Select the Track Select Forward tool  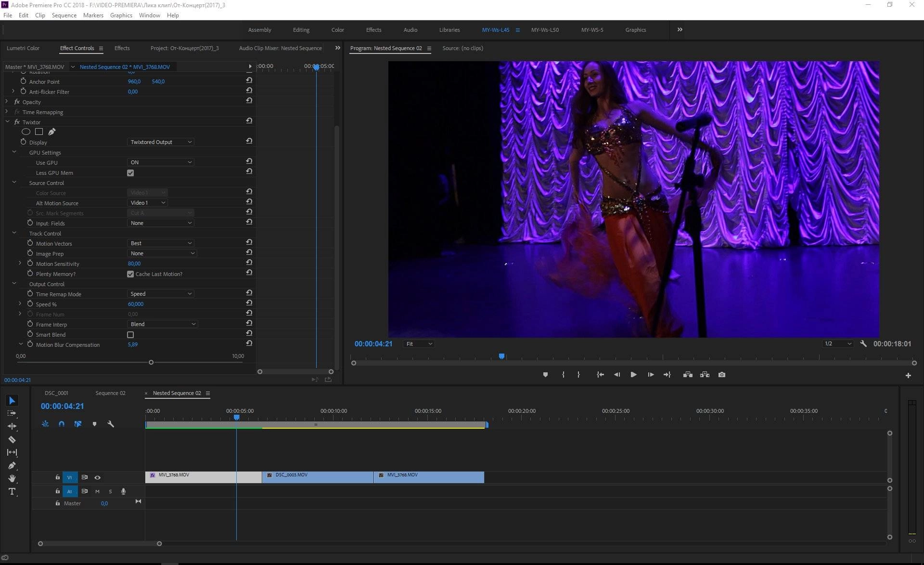click(12, 413)
